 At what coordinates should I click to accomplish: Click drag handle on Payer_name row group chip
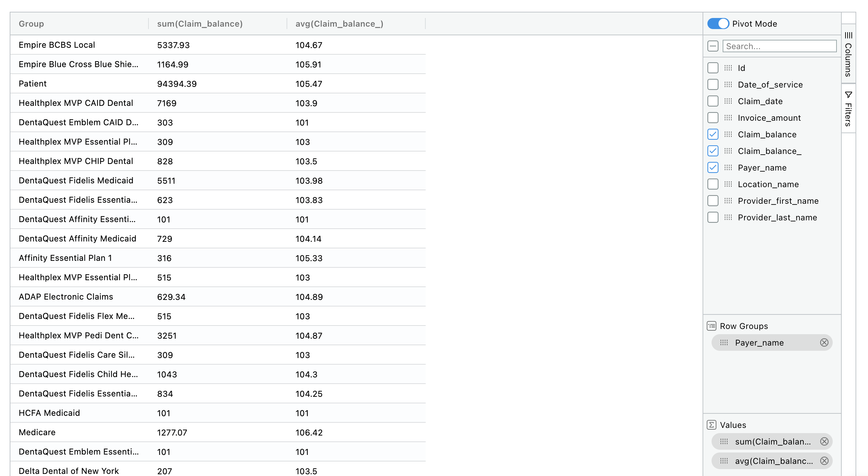pyautogui.click(x=724, y=342)
